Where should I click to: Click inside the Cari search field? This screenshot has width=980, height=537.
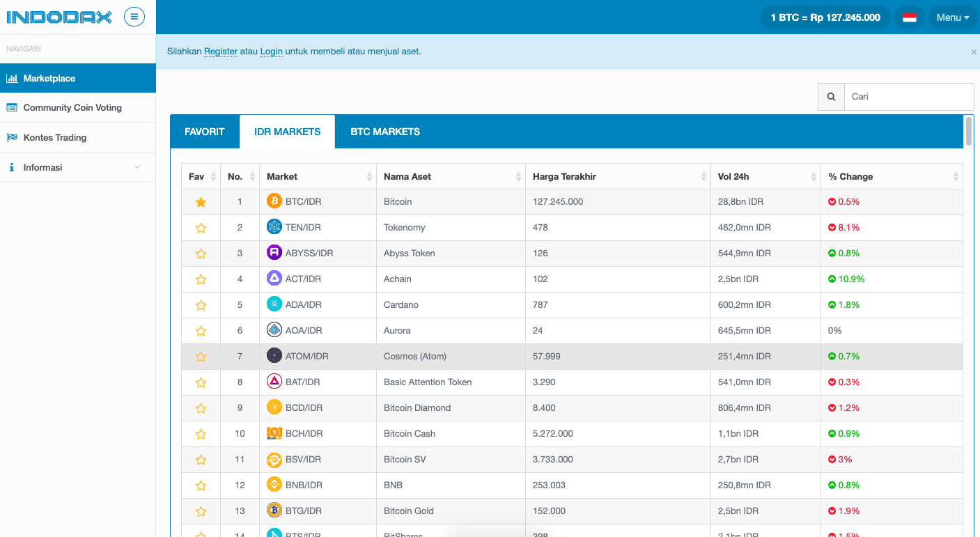pos(905,96)
